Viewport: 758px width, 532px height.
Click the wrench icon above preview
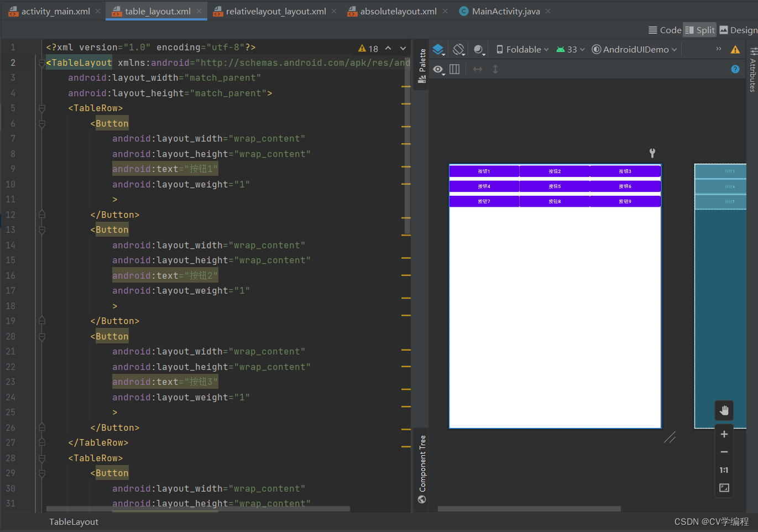(x=652, y=153)
